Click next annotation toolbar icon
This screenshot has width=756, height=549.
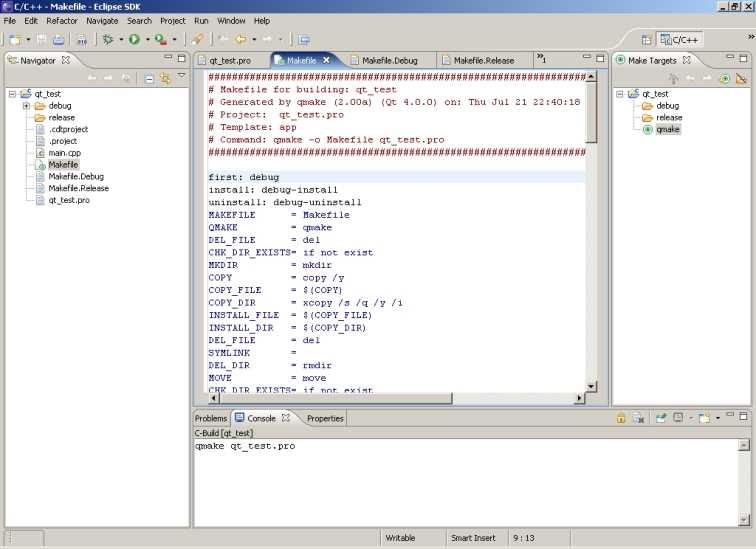tap(304, 40)
